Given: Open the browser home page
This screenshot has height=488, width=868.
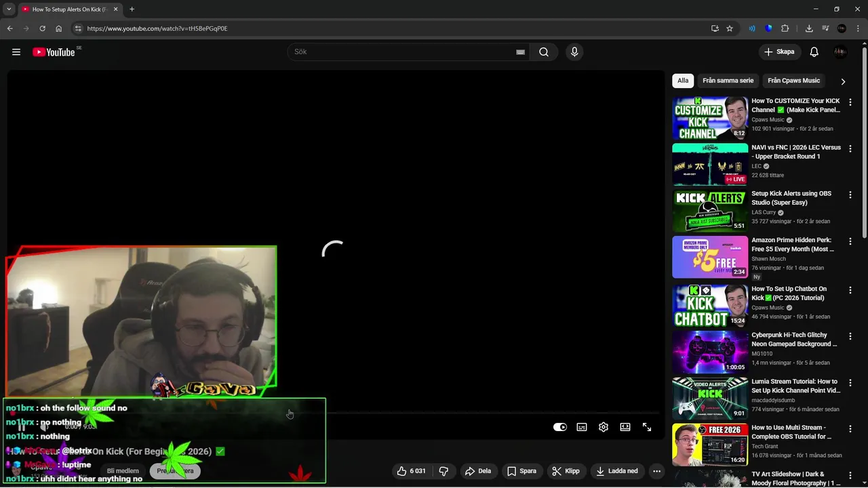Looking at the screenshot, I should [59, 28].
